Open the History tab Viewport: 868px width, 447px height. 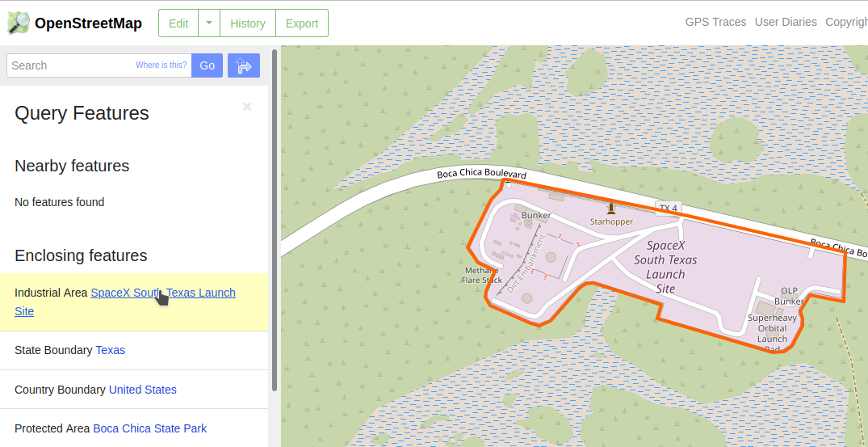pos(247,23)
